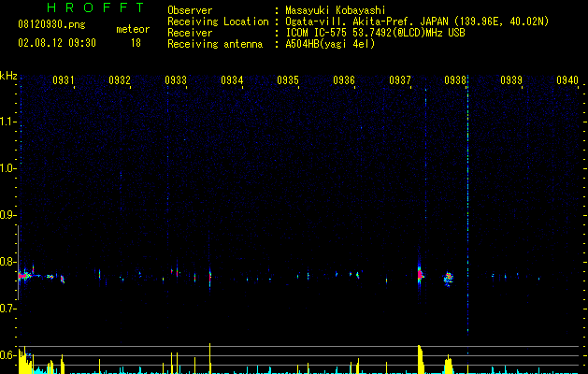588x374 pixels.
Task: Click the meteor count label
Action: click(133, 29)
